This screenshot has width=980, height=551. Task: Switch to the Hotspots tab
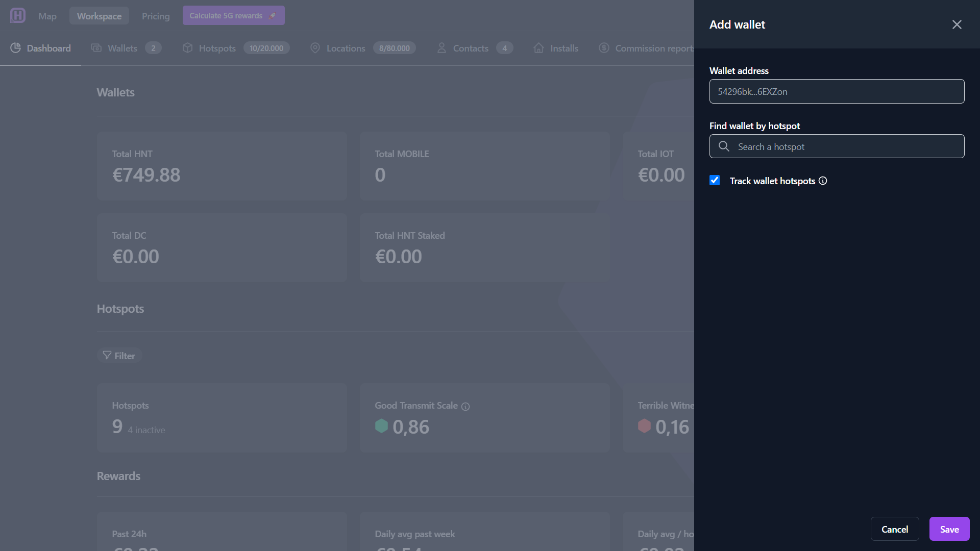(236, 48)
